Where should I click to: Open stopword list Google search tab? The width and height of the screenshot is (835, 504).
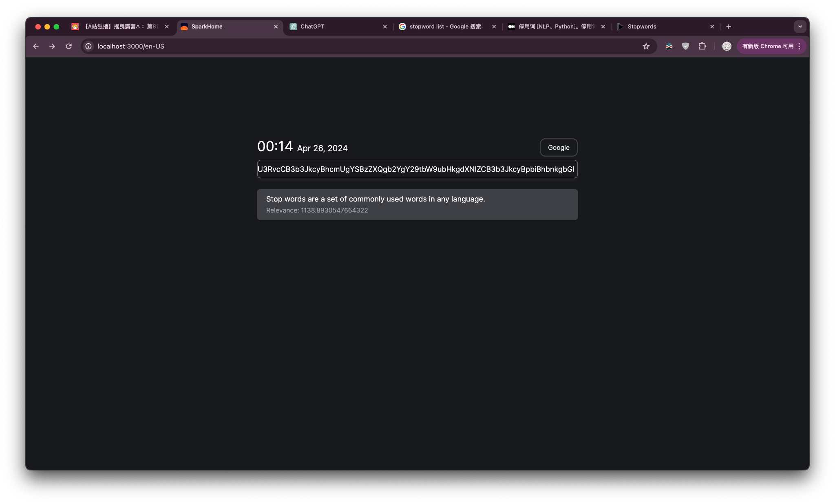click(444, 27)
